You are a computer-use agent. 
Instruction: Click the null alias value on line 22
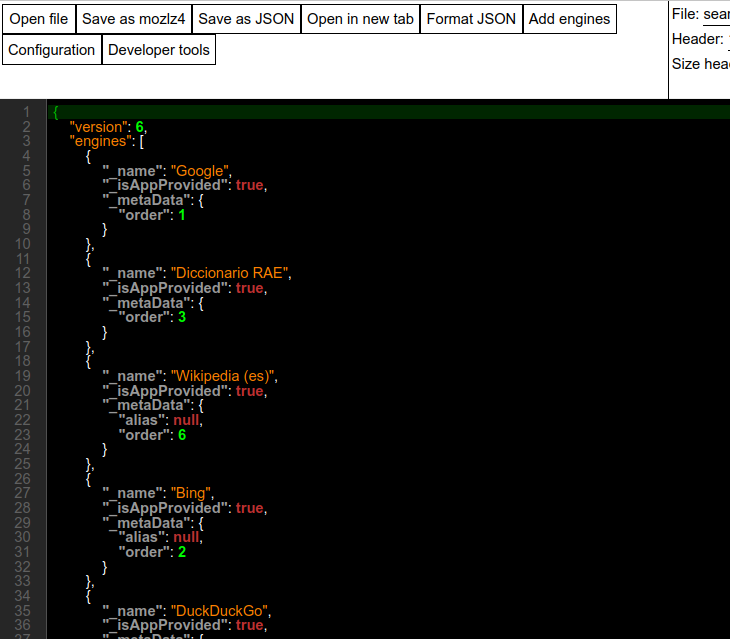click(186, 420)
